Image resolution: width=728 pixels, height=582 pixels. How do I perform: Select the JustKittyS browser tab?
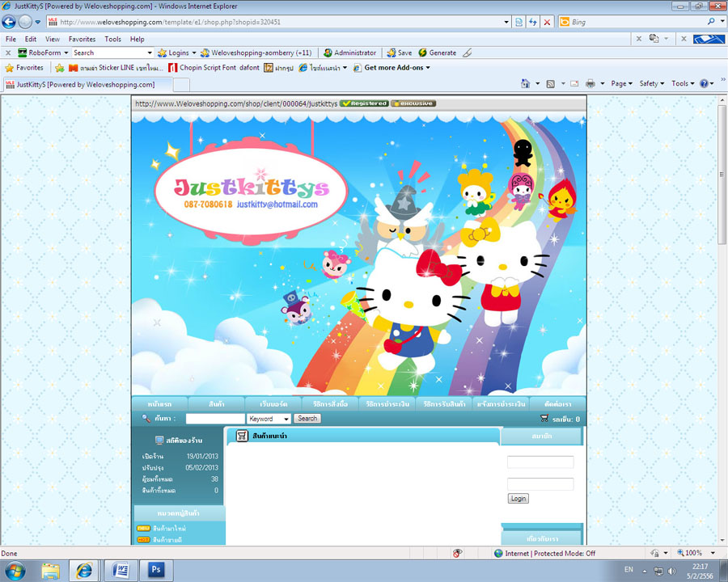tap(88, 84)
